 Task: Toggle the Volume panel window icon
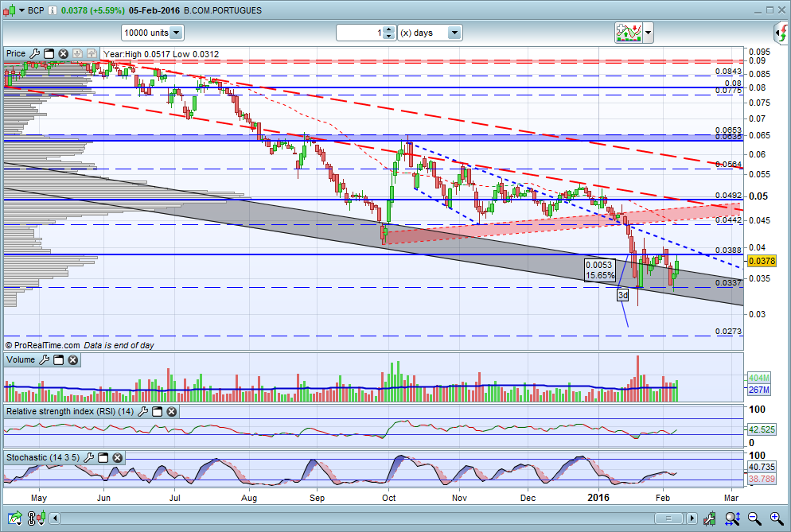click(x=59, y=359)
